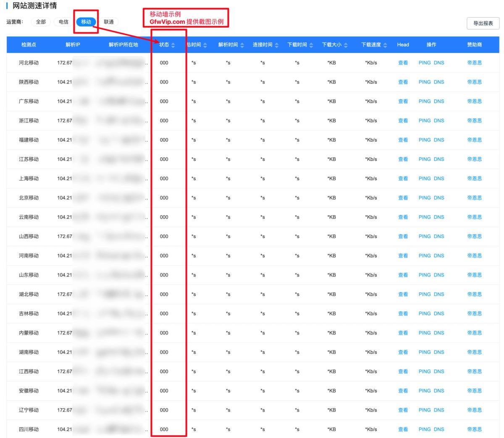Open 帝恩思 link in 北京移动 row
The image size is (504, 438).
tap(475, 198)
